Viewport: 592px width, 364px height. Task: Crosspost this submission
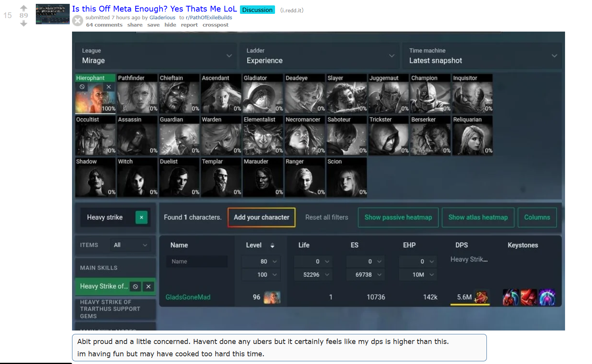tap(215, 25)
